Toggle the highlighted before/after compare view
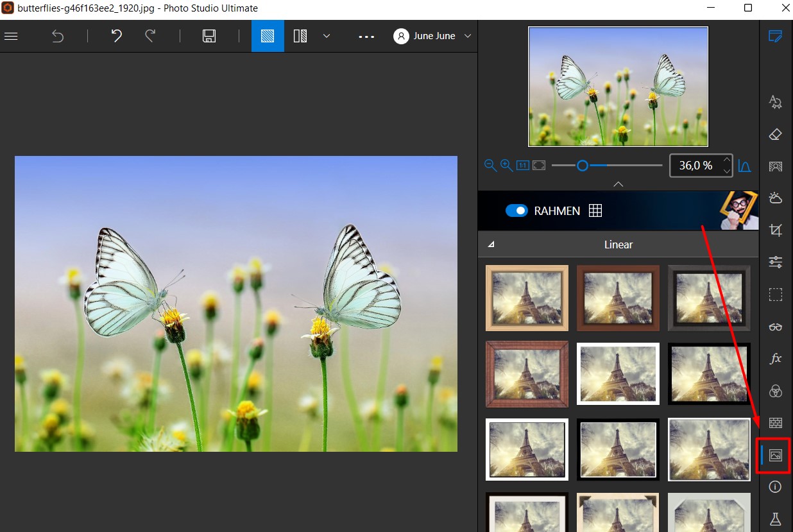793x532 pixels. [x=268, y=36]
